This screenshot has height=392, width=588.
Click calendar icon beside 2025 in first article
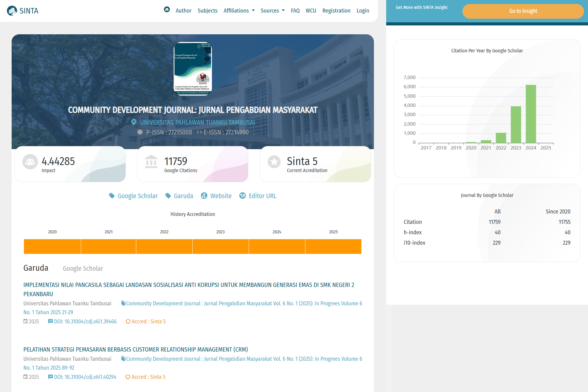[25, 321]
